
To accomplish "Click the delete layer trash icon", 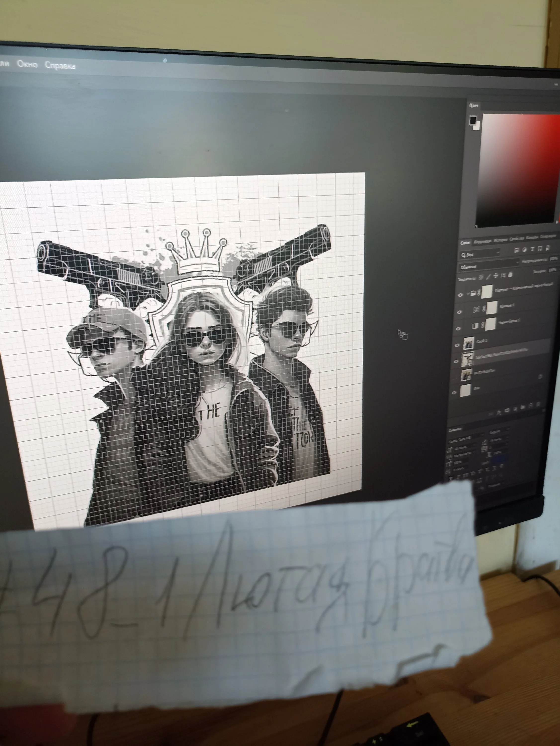I will (x=538, y=404).
